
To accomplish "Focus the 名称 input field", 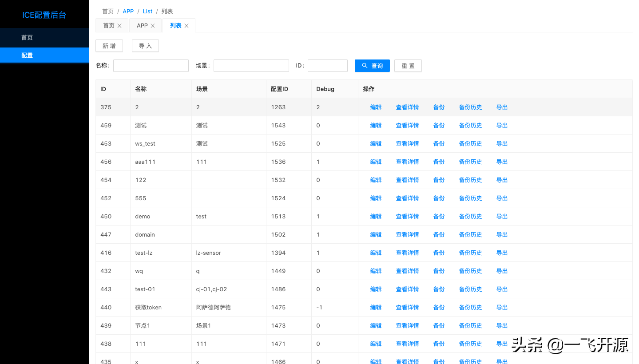I will 151,66.
